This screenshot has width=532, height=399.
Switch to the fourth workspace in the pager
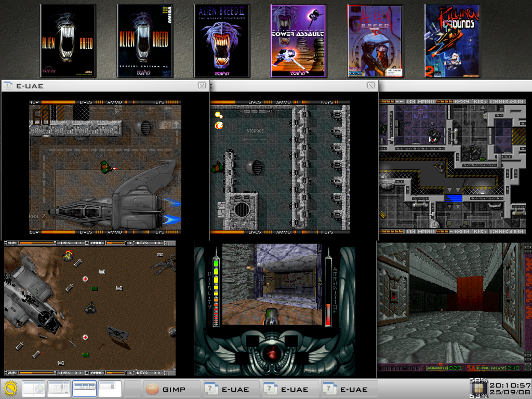coord(110,389)
